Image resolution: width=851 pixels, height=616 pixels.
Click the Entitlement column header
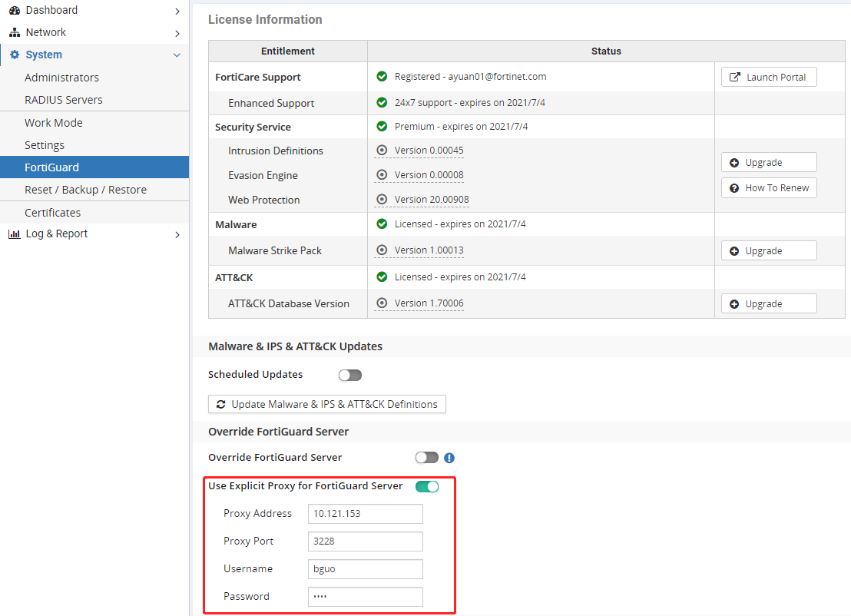coord(288,51)
